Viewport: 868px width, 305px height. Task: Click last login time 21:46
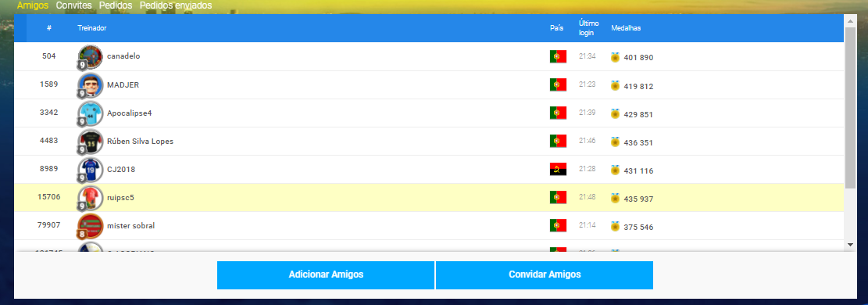pos(588,141)
